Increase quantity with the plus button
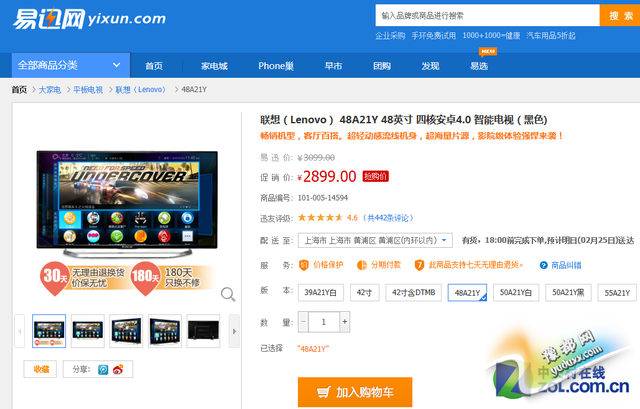Screen dimensions: 640x409 click(345, 322)
